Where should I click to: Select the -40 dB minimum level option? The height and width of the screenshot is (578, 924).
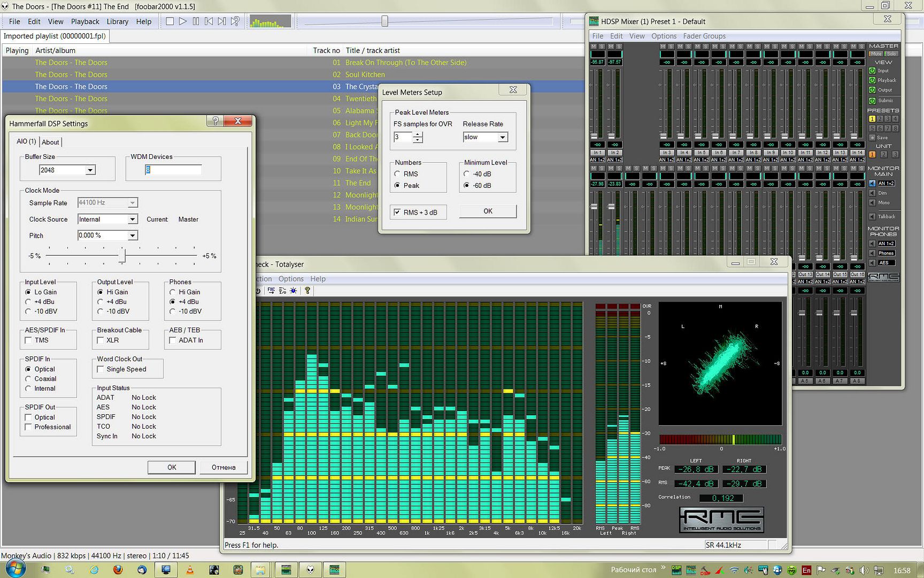click(x=467, y=174)
